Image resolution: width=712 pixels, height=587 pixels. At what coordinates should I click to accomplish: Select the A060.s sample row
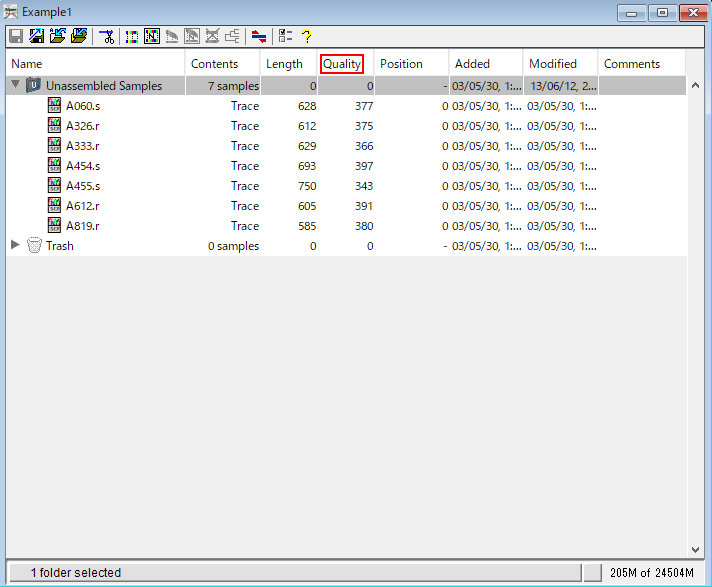click(346, 106)
